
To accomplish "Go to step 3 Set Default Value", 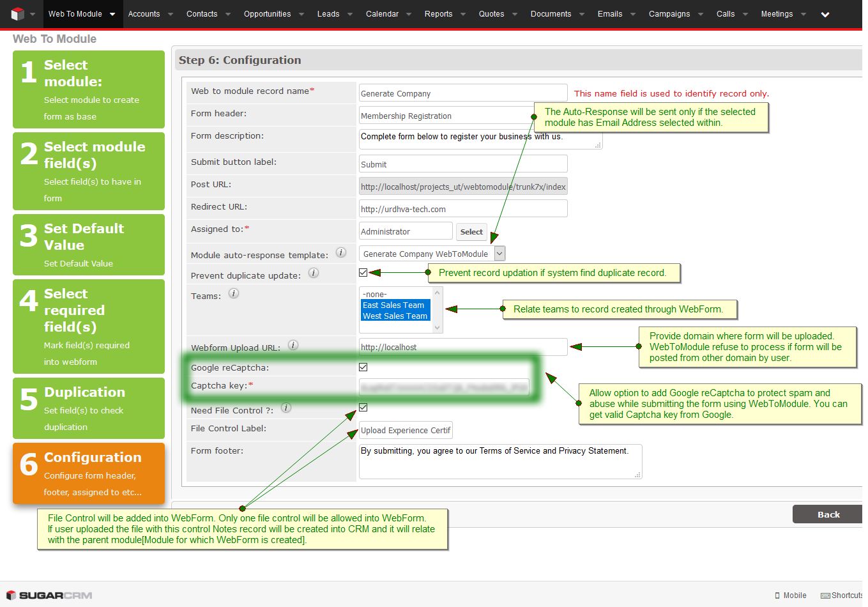I will (x=89, y=245).
